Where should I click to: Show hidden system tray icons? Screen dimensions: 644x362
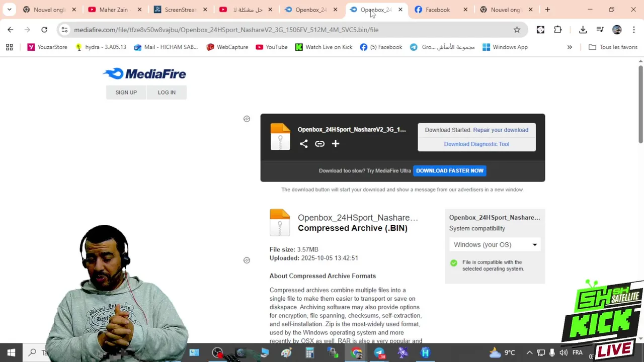tap(529, 353)
